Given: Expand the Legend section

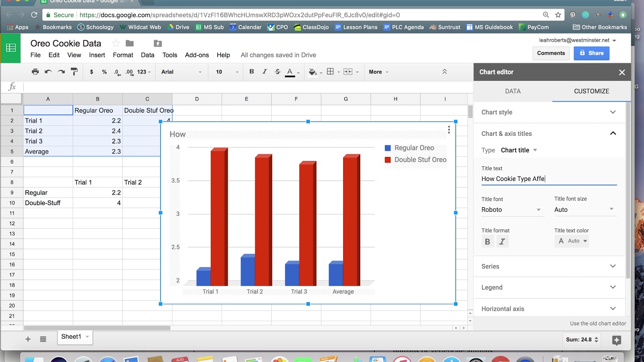Looking at the screenshot, I should pyautogui.click(x=549, y=288).
